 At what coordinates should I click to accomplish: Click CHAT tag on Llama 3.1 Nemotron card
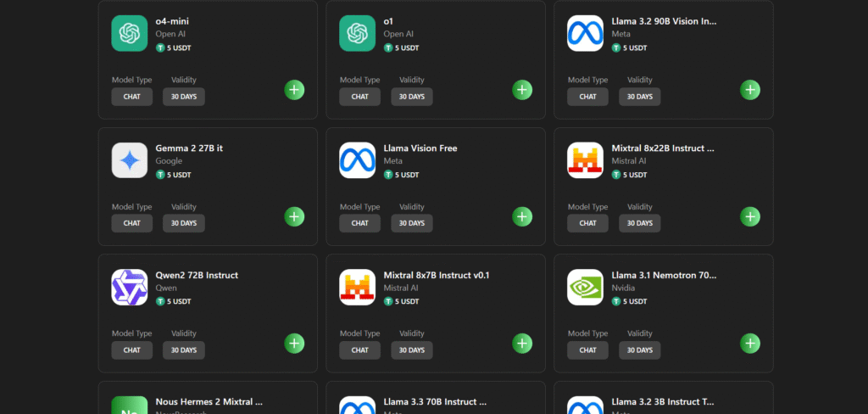(x=588, y=350)
